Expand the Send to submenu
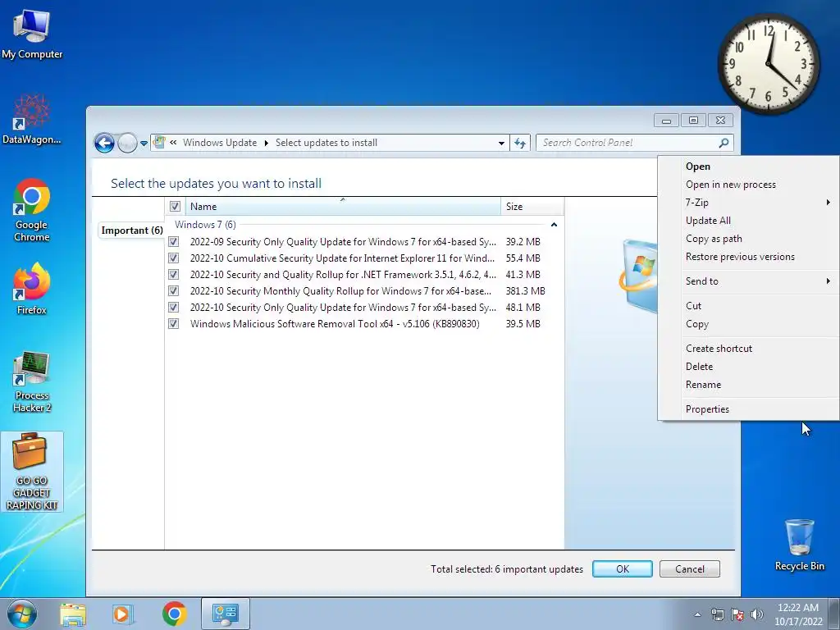Screen dimensions: 840x630 coord(828,281)
